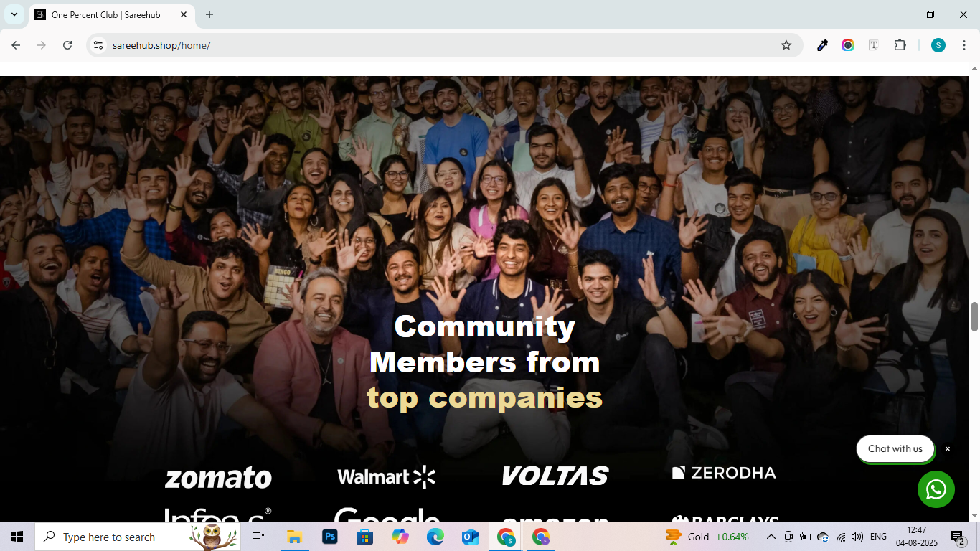Open the Extensions puzzle icon
This screenshot has width=980, height=551.
click(900, 45)
